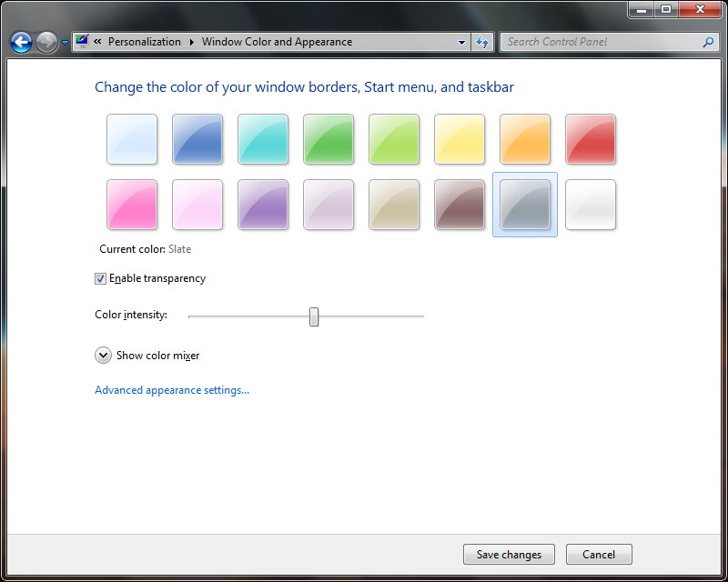Image resolution: width=728 pixels, height=582 pixels.
Task: Click the search magnifier icon
Action: pos(707,42)
